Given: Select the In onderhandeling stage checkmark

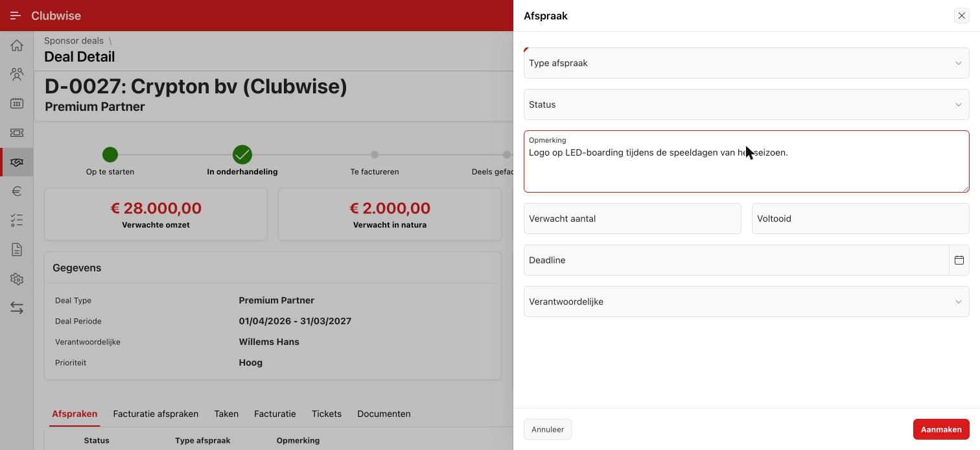Looking at the screenshot, I should tap(242, 154).
